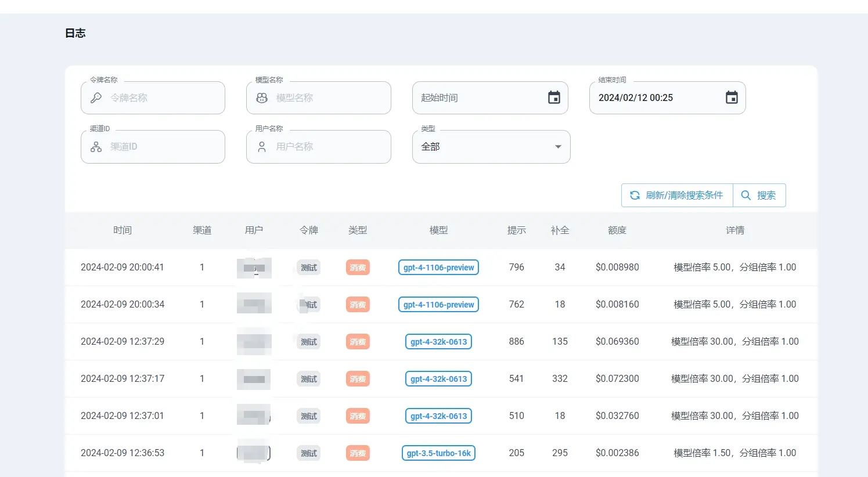Viewport: 868px width, 477px height.
Task: Click the end time field showing 2024/02/12 00:25
Action: (668, 97)
